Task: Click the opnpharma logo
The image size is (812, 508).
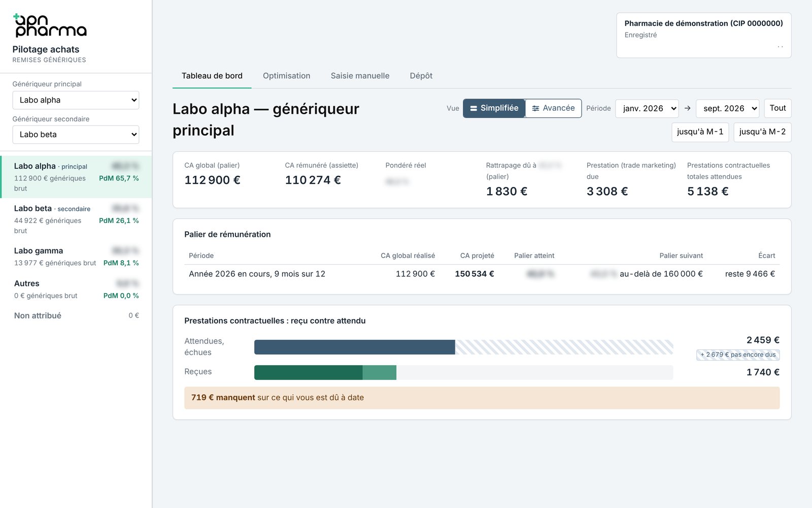Action: pos(50,25)
